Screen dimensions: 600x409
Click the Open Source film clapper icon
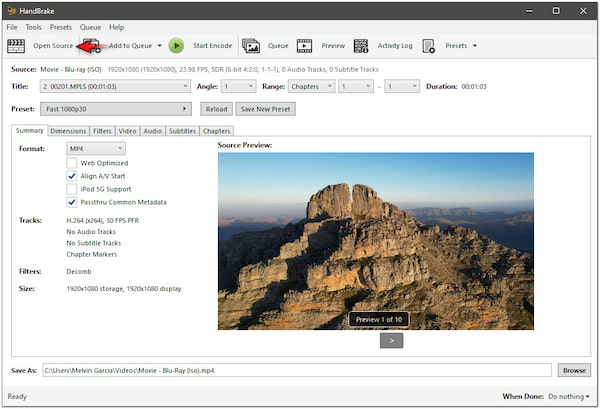16,45
